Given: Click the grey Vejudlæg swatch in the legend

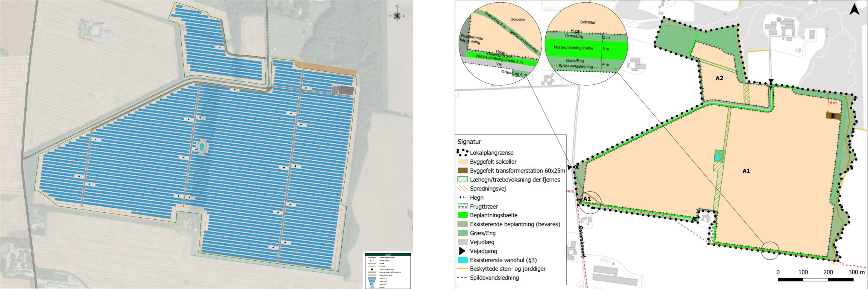Looking at the screenshot, I should click(462, 242).
